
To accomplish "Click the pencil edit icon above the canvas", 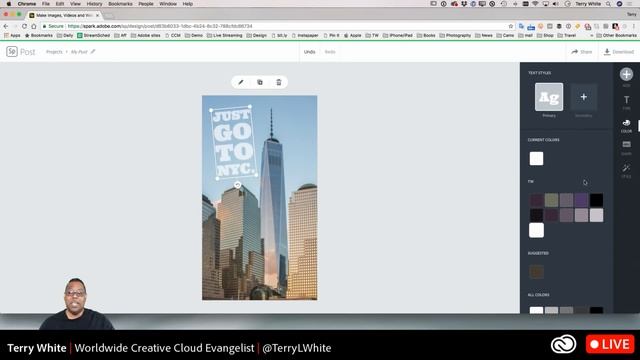I will pos(241,82).
